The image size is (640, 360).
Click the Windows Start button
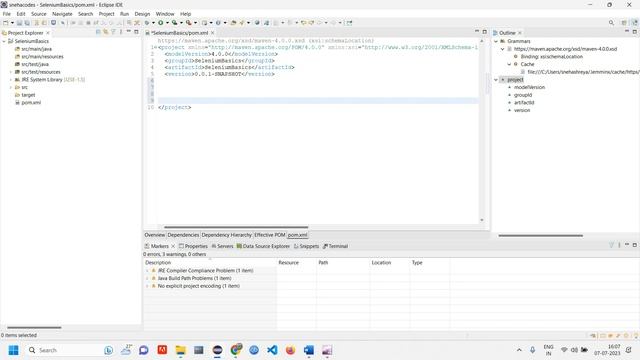point(13,350)
